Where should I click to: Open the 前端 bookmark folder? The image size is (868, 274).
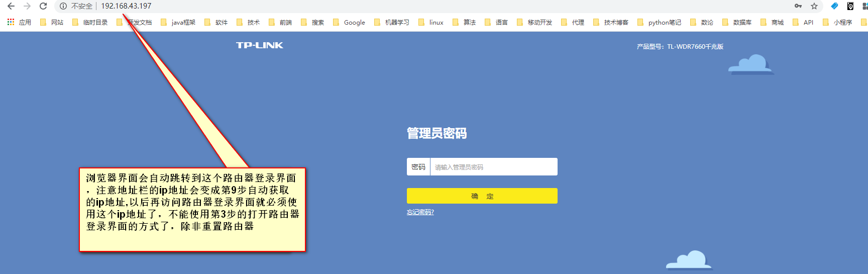[x=280, y=22]
